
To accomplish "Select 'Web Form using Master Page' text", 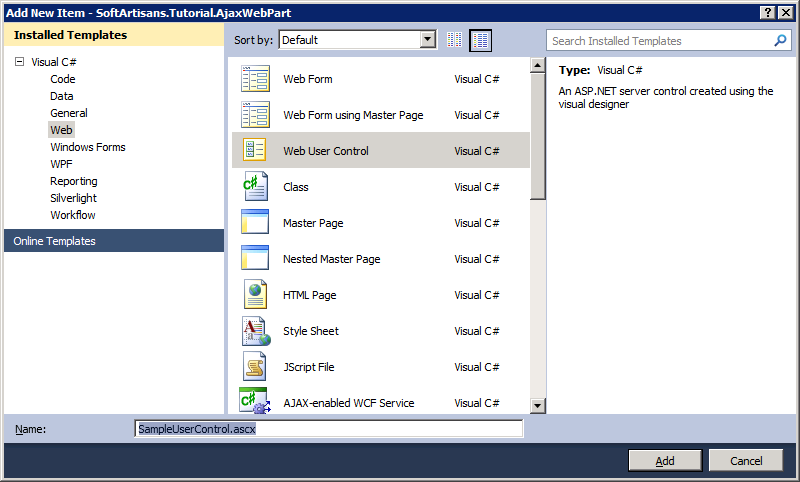I will pyautogui.click(x=353, y=115).
